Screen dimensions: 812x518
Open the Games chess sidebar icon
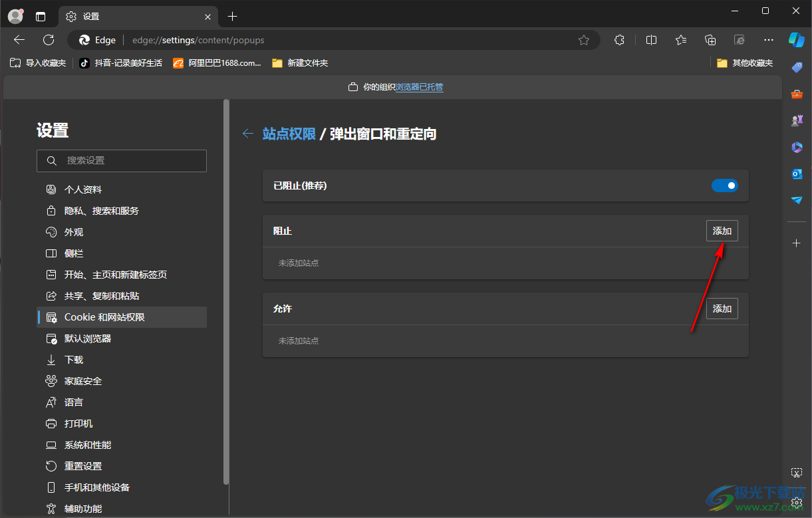pyautogui.click(x=797, y=120)
